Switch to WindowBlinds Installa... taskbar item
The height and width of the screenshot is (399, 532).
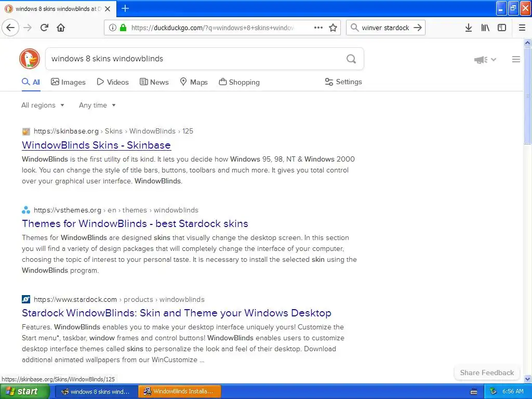pyautogui.click(x=179, y=392)
